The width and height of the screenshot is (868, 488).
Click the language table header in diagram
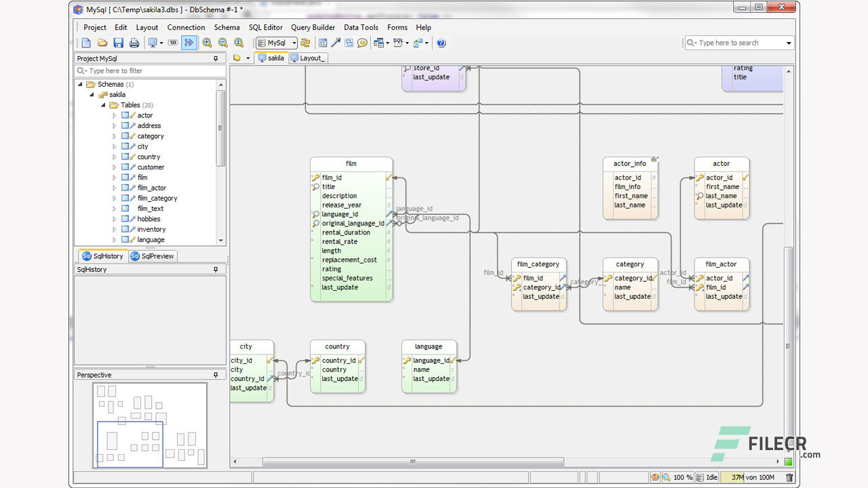(x=429, y=346)
